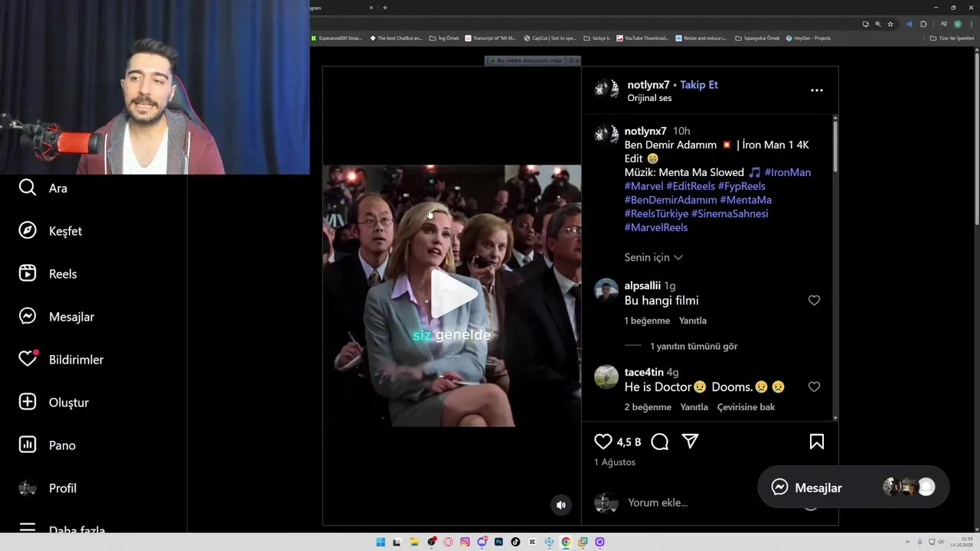
Task: Click Çevirisine bak translation link
Action: click(746, 407)
